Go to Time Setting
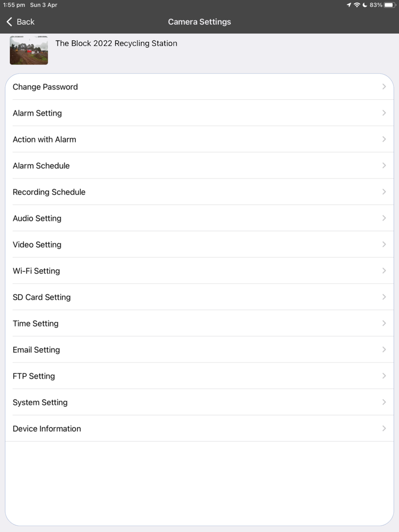This screenshot has width=399, height=532. pos(36,323)
